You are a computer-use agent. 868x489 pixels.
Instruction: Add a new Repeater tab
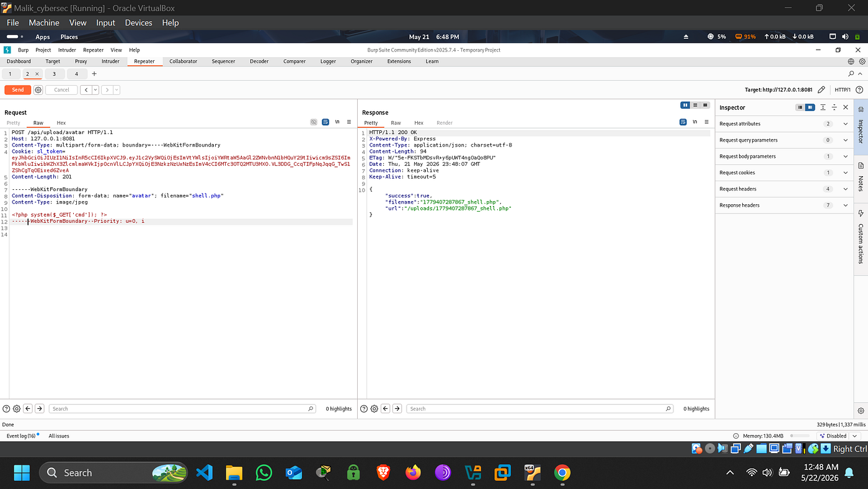94,74
